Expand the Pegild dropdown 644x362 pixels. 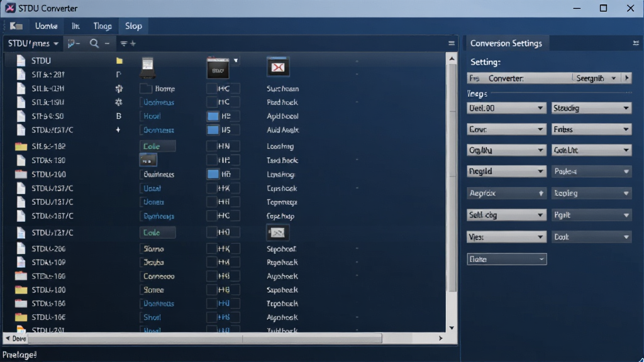pos(506,171)
